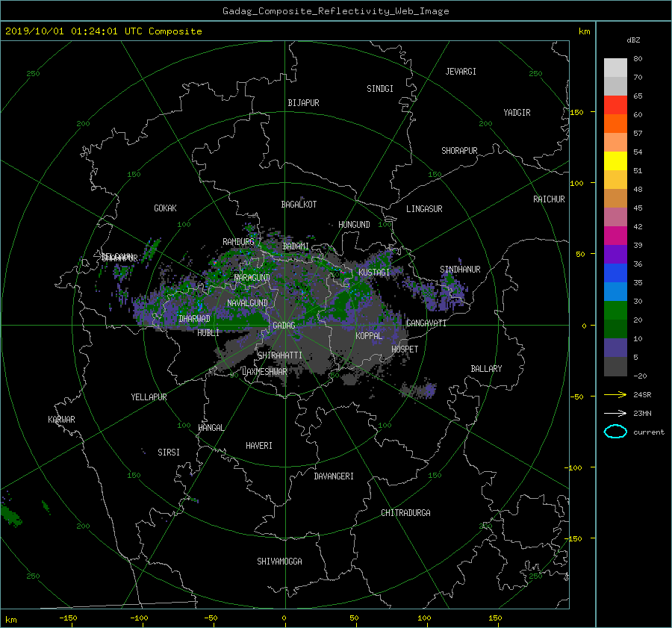672x628 pixels.
Task: Click the HUNGUND city label
Action: pyautogui.click(x=354, y=224)
